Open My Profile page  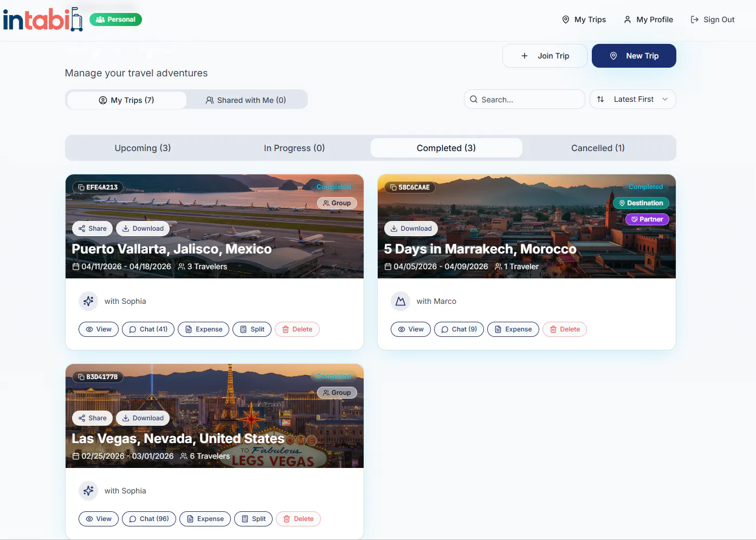click(648, 19)
